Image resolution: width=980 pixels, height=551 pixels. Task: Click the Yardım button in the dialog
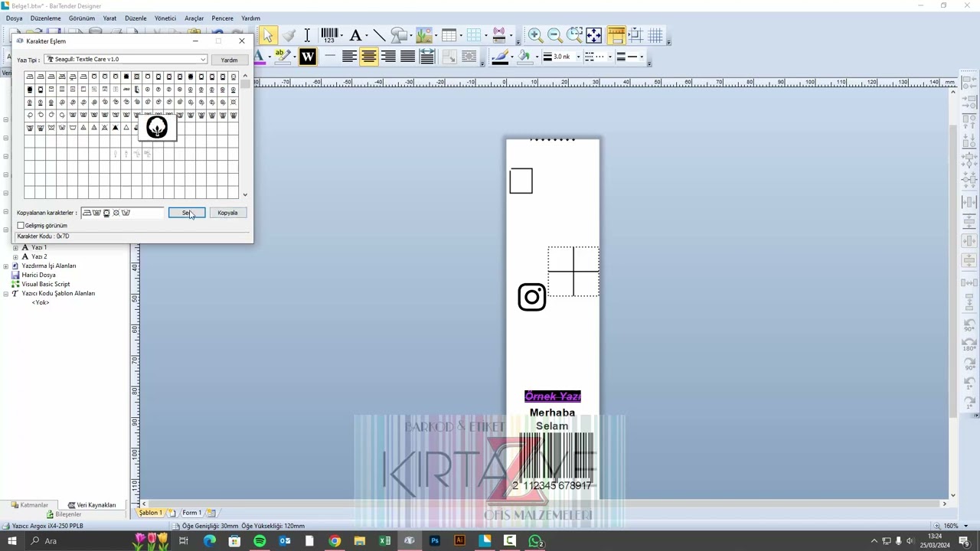point(229,60)
